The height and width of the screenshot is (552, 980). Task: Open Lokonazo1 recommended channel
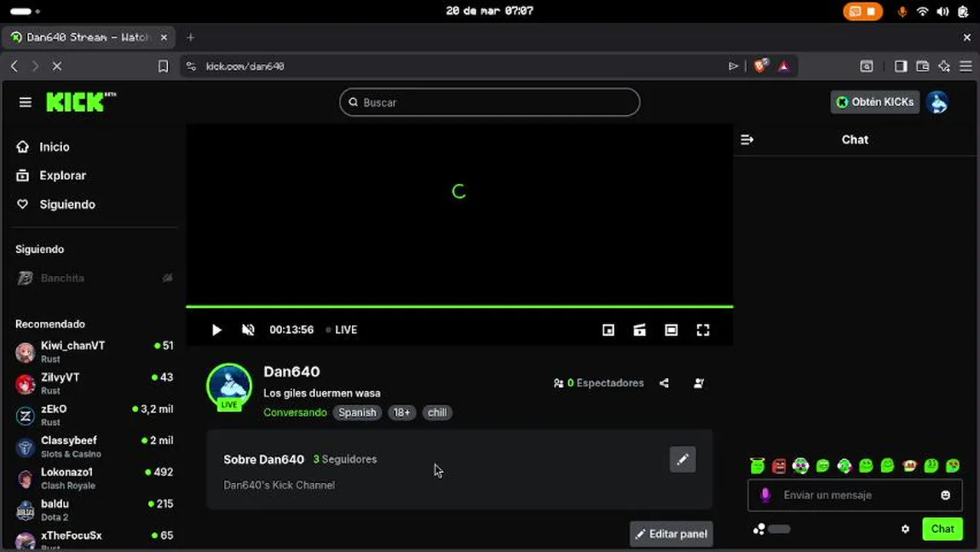click(94, 478)
